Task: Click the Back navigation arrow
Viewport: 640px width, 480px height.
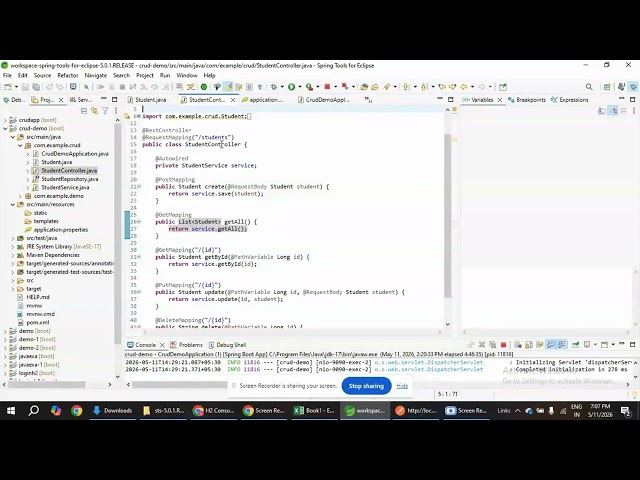Action: point(464,87)
